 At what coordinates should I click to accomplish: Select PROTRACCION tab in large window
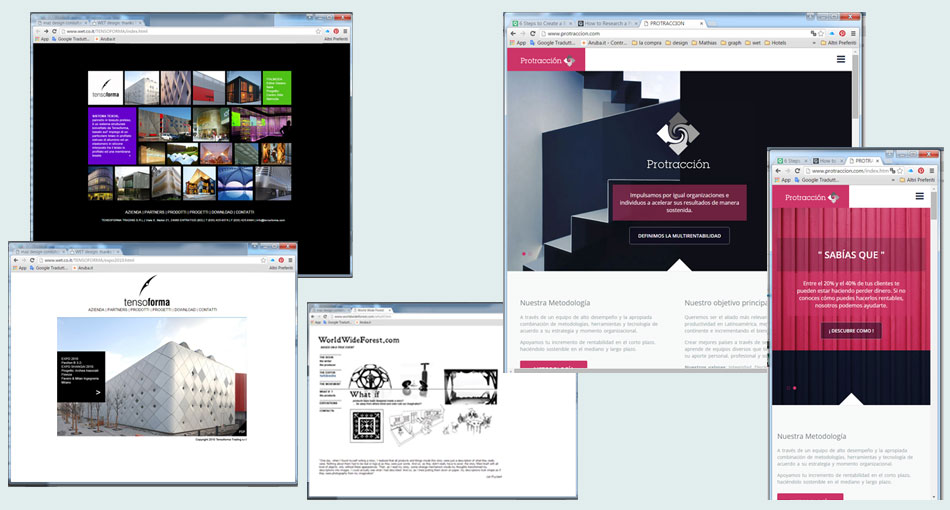(x=671, y=24)
